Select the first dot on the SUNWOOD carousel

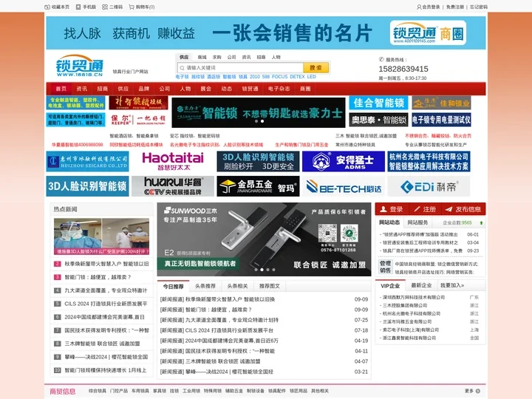coord(256,270)
